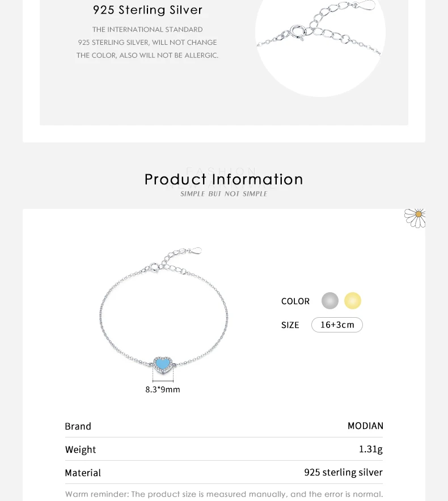Click the Material row label
This screenshot has width=448, height=501.
tap(83, 473)
